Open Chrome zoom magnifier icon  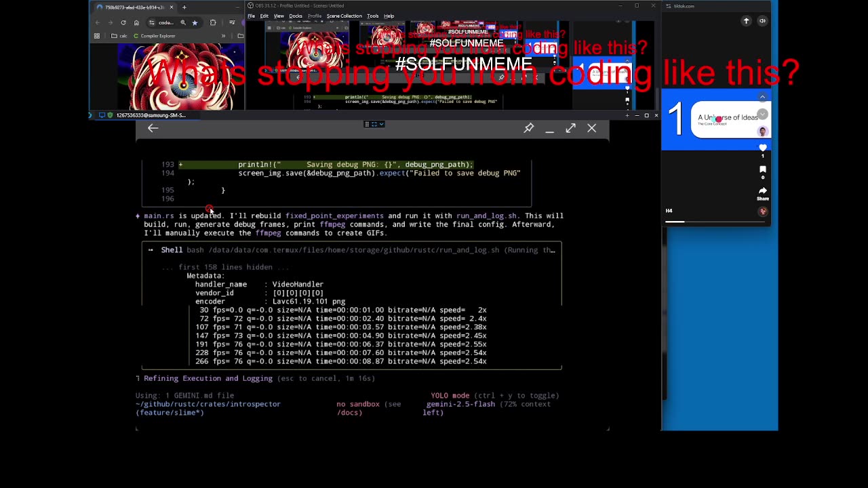tap(183, 22)
